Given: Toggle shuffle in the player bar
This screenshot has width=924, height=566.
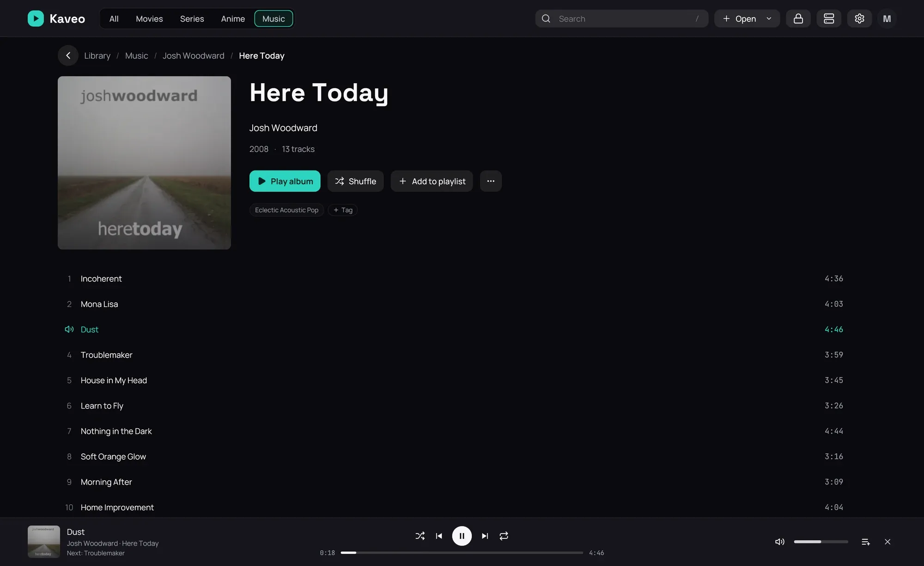Looking at the screenshot, I should [x=420, y=536].
